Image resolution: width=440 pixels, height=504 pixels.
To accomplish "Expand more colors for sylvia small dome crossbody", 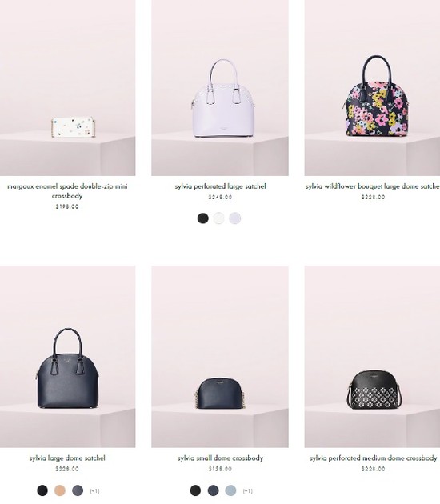I will point(247,491).
